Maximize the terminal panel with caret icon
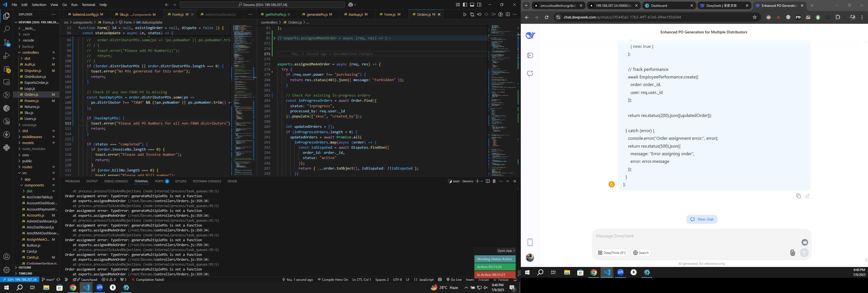 (508, 181)
